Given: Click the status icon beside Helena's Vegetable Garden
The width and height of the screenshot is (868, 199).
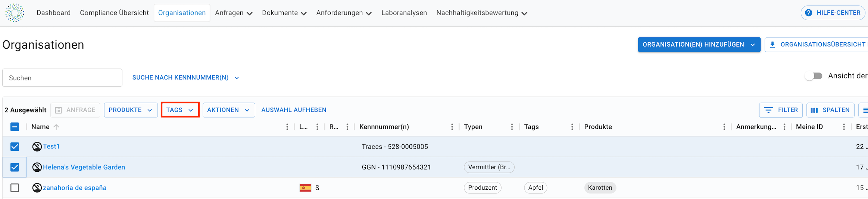Looking at the screenshot, I should click(37, 167).
